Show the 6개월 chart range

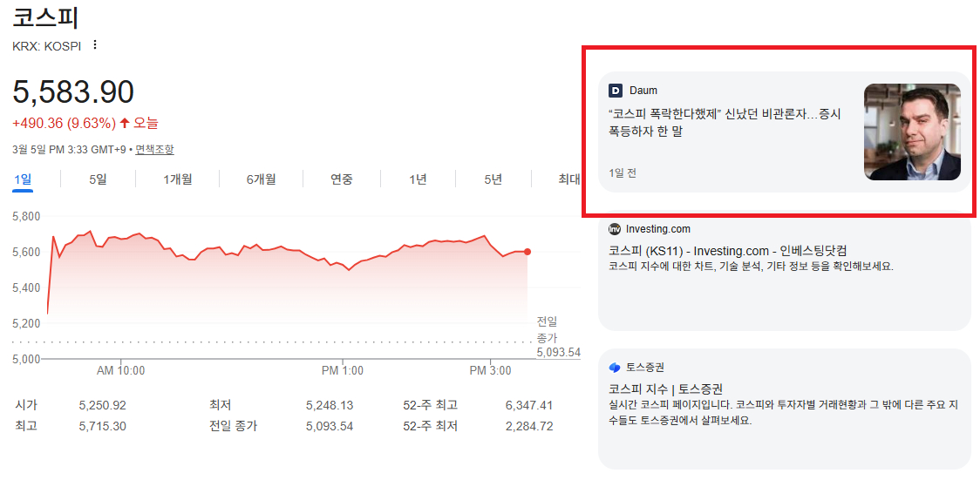click(261, 179)
